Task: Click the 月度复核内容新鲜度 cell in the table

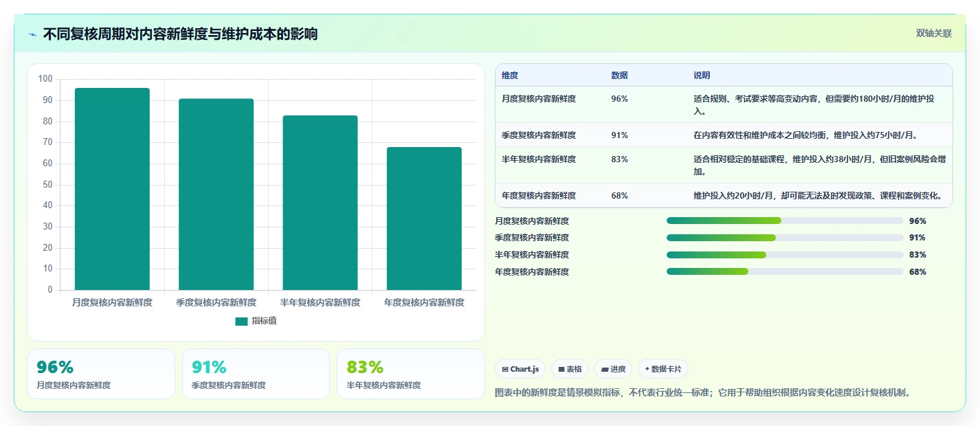Action: (539, 98)
